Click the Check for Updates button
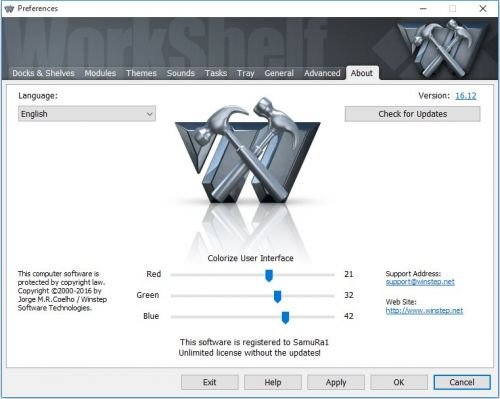Screen dimensions: 500x399 [x=413, y=114]
